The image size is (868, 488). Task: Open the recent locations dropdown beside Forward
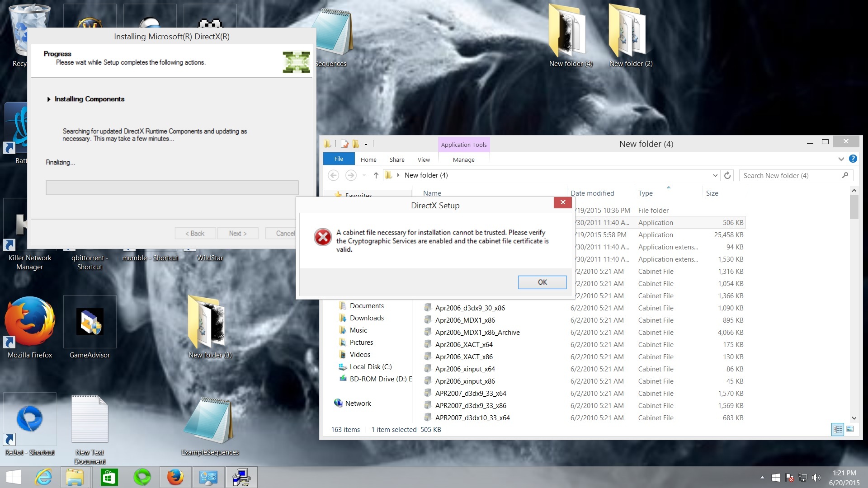pos(364,175)
